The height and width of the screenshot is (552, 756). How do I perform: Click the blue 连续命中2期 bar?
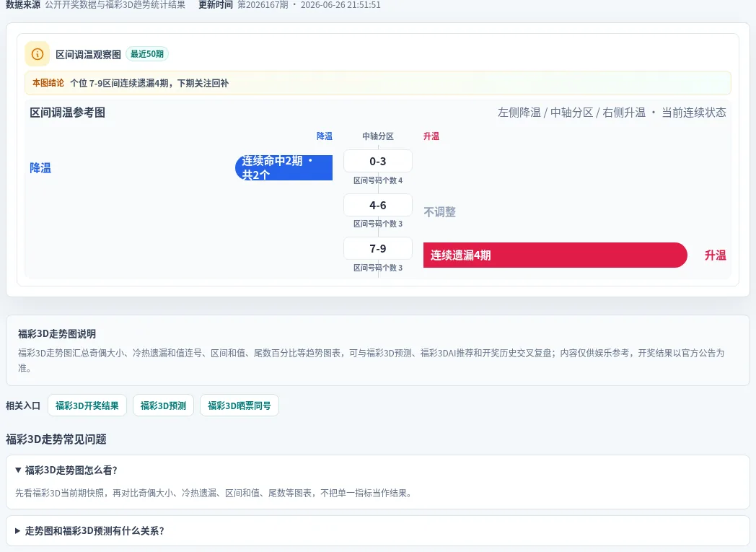284,168
